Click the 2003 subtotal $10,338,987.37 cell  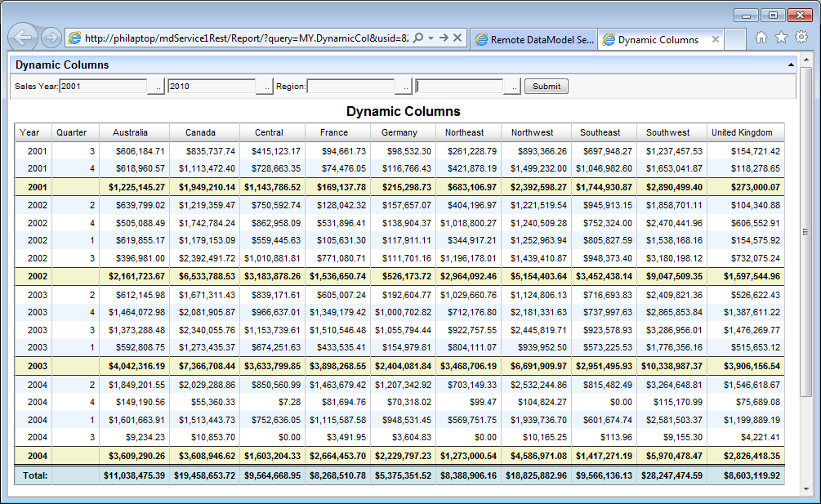[x=672, y=366]
